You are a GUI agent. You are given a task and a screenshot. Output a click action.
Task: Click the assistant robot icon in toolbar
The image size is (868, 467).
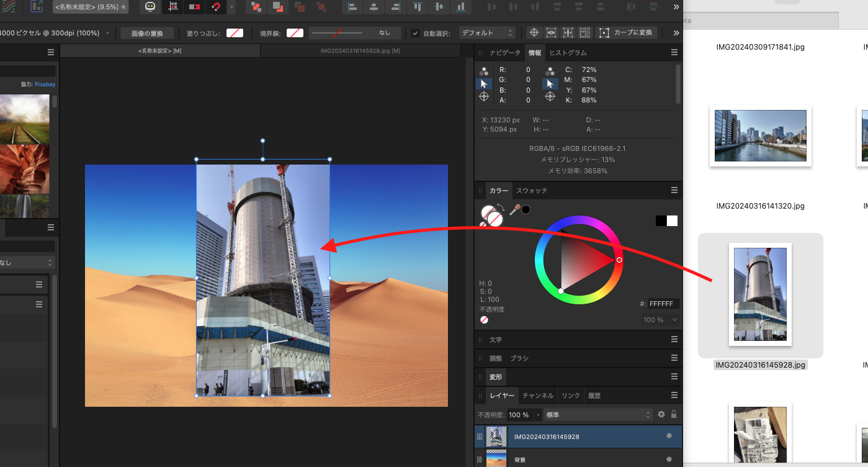(x=150, y=7)
